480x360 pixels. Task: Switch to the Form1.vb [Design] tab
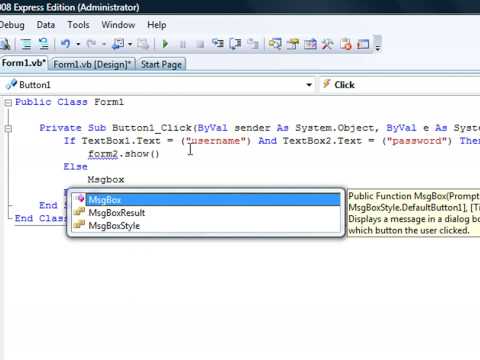pyautogui.click(x=92, y=64)
